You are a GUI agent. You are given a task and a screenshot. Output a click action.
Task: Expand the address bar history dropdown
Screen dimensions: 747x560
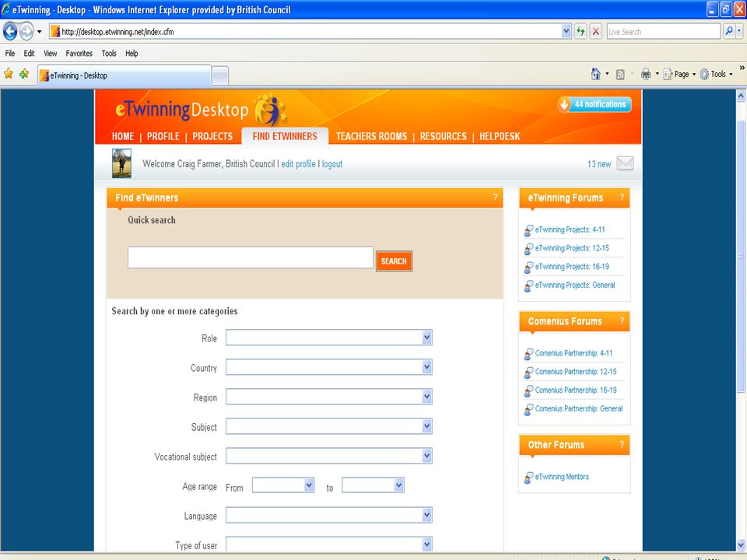pos(566,32)
